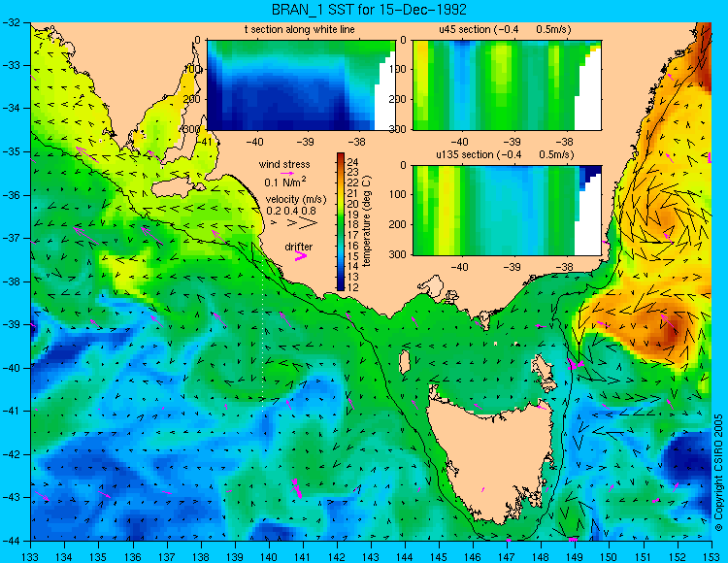
Task: Click the -37 latitude axis label
Action: click(11, 238)
